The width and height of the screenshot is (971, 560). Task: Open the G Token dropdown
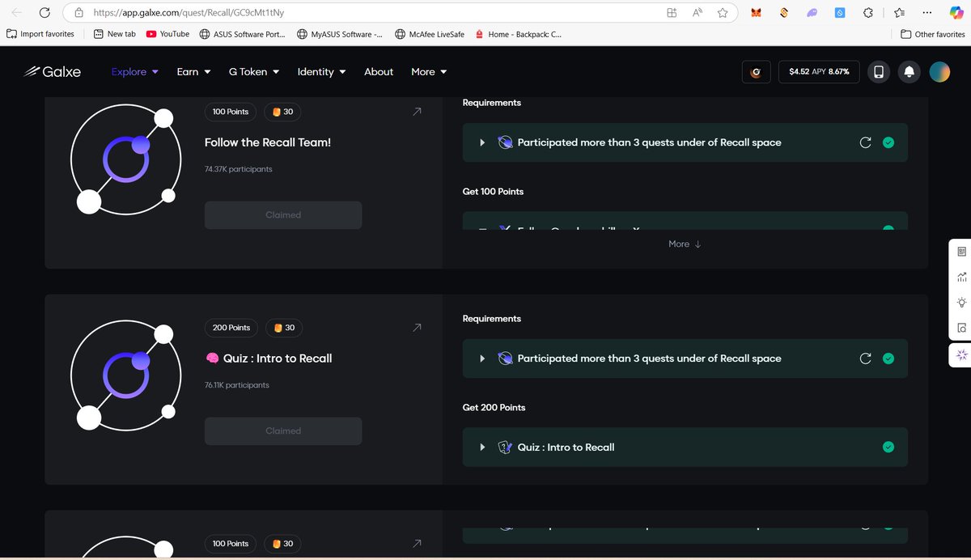point(254,71)
